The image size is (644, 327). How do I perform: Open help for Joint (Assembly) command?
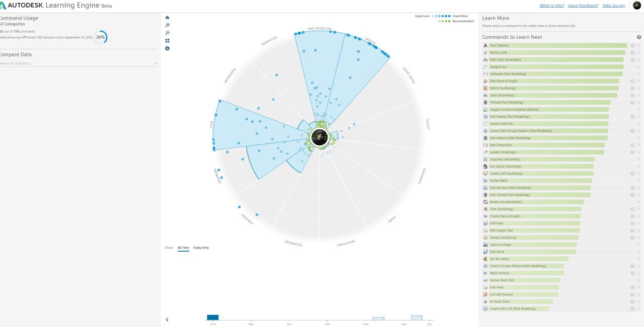click(632, 95)
